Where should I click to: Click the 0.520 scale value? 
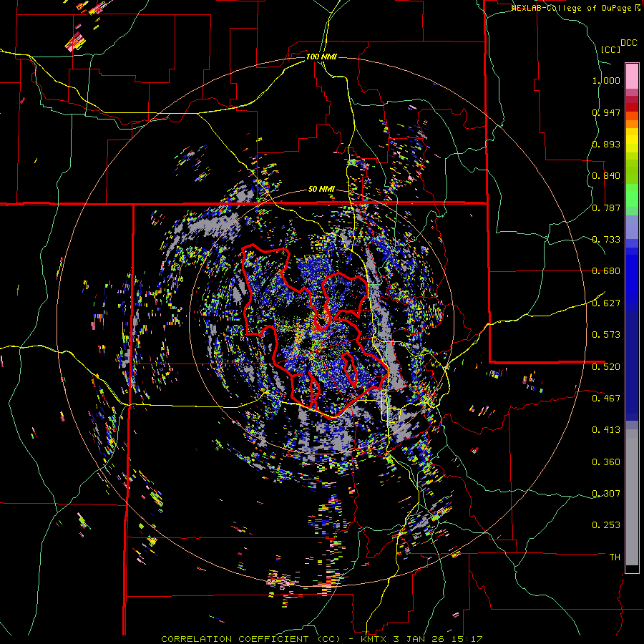pos(606,366)
